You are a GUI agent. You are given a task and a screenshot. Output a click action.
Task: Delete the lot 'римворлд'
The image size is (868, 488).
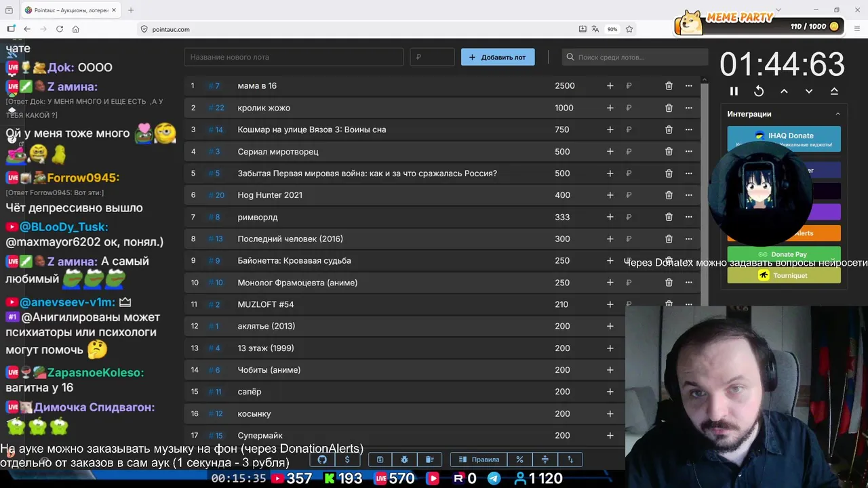pos(669,217)
